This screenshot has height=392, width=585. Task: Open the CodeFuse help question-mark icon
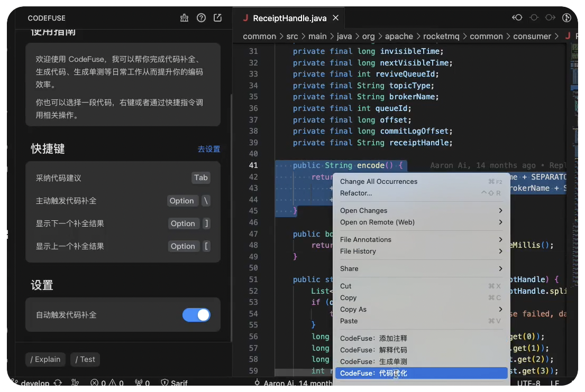[201, 18]
